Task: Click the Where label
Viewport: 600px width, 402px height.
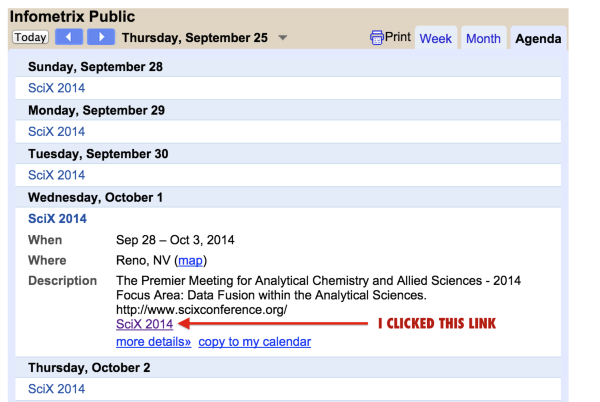Action: coord(47,260)
